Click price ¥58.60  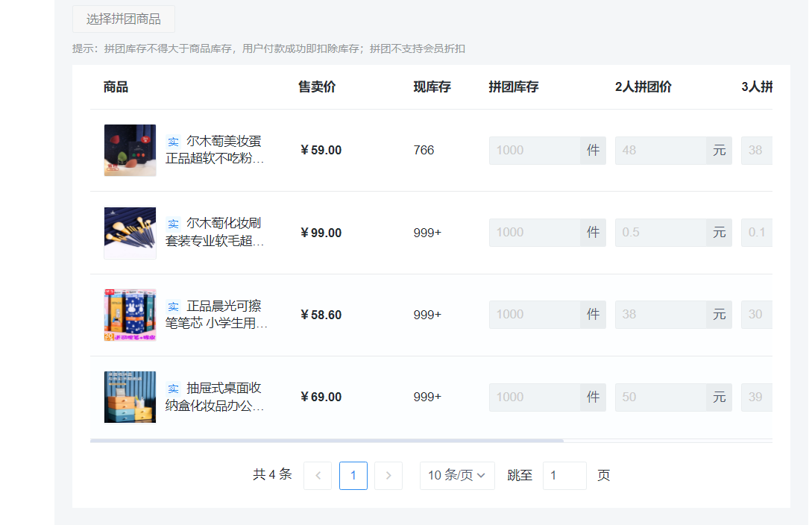tap(321, 315)
